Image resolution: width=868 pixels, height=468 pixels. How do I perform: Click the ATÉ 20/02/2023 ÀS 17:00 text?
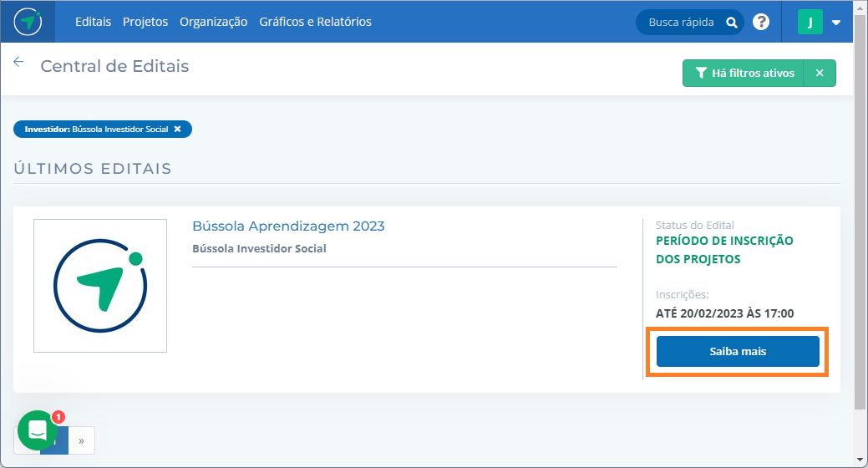[x=724, y=313]
